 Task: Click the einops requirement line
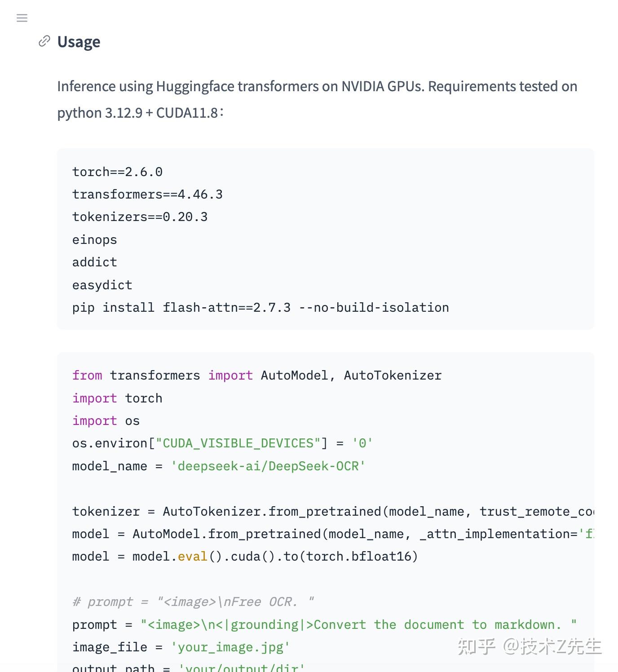[x=95, y=240]
